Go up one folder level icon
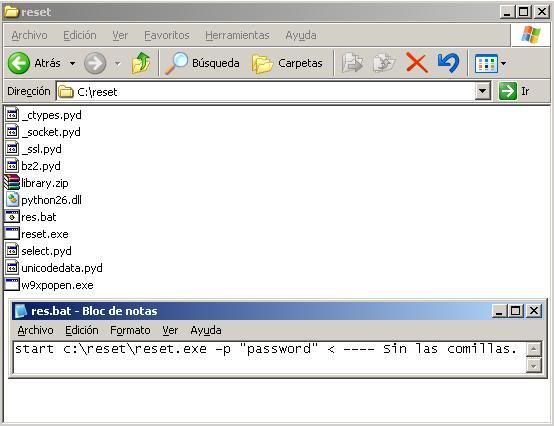The image size is (554, 426). [141, 63]
